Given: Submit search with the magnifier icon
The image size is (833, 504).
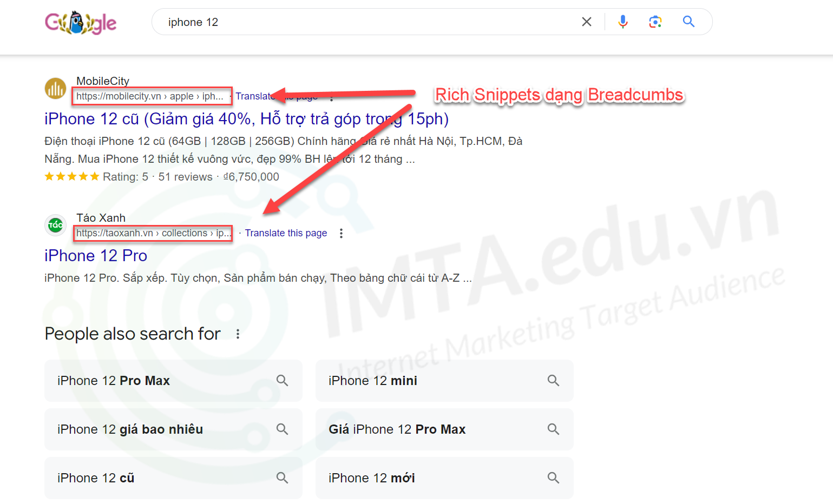Looking at the screenshot, I should (x=688, y=22).
